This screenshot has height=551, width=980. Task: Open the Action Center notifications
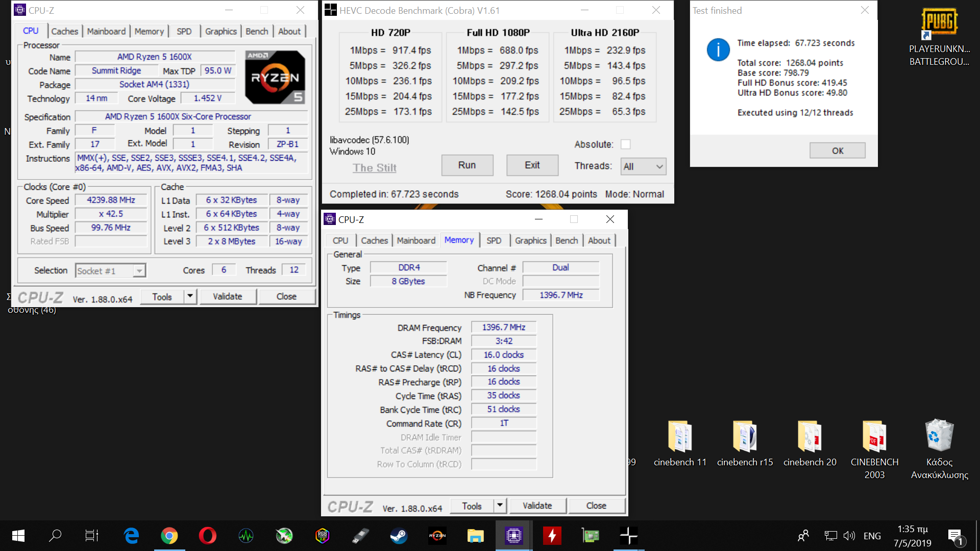point(955,536)
